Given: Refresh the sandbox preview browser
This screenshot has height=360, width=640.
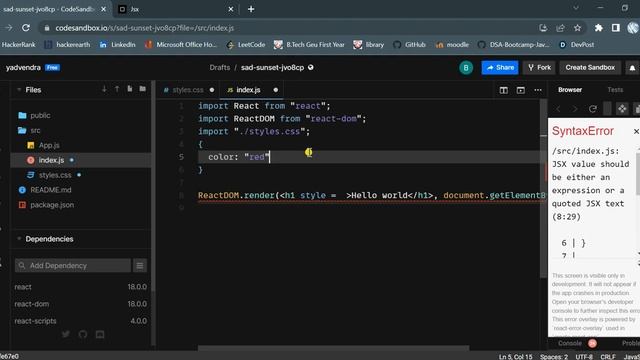Looking at the screenshot, I should coord(593,109).
